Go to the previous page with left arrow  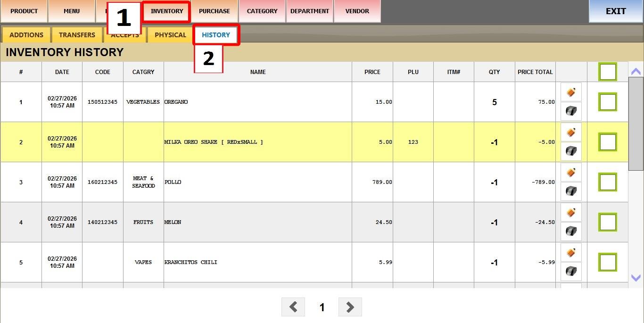293,307
